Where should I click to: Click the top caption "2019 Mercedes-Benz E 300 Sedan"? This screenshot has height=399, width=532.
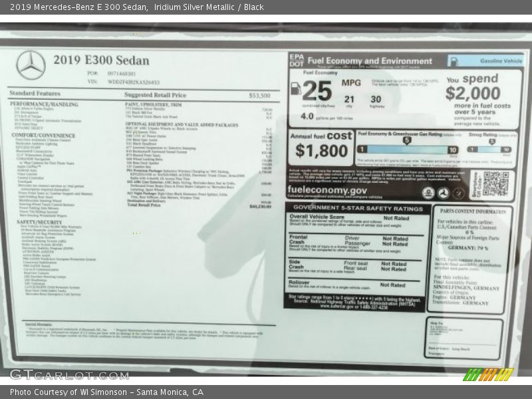pyautogui.click(x=78, y=7)
